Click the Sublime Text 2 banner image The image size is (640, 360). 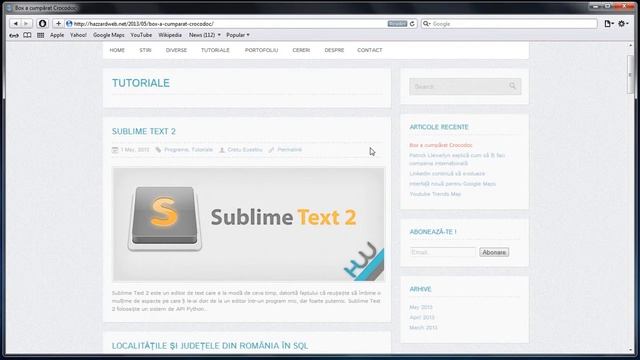click(248, 224)
